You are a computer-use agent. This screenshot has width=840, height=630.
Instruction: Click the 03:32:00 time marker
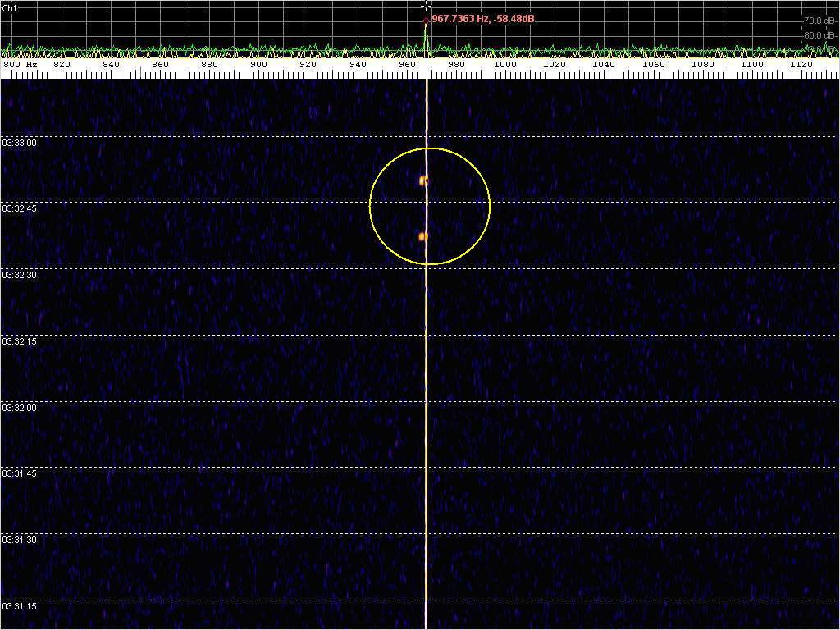point(19,408)
